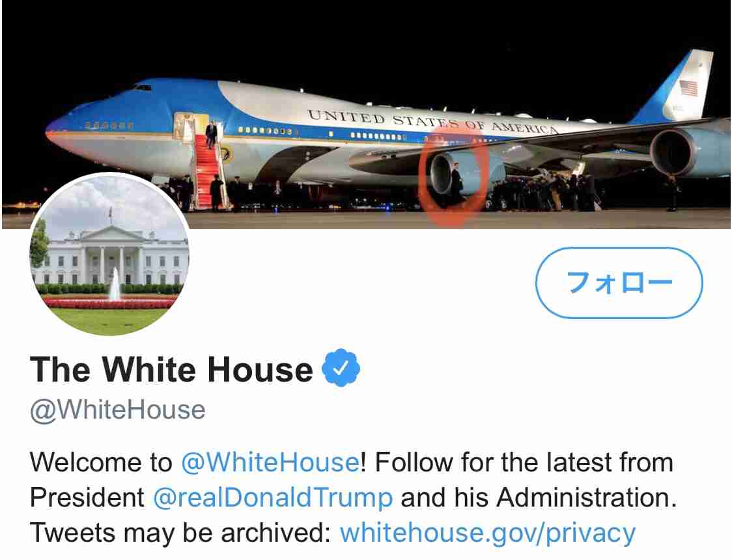Screen dimensions: 732x560
Task: Visit the whitehouse.gov/privacy link
Action: click(x=487, y=533)
